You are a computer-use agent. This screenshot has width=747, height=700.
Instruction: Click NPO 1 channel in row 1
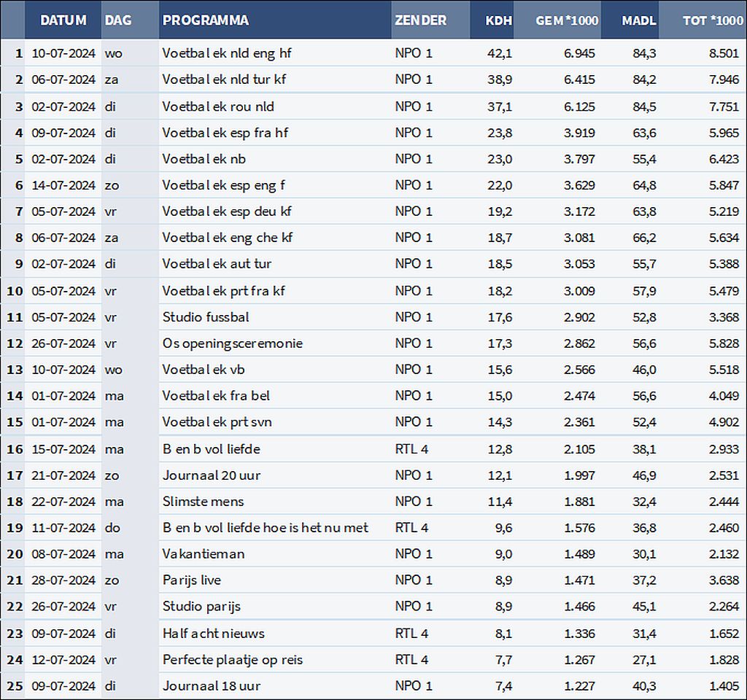414,53
